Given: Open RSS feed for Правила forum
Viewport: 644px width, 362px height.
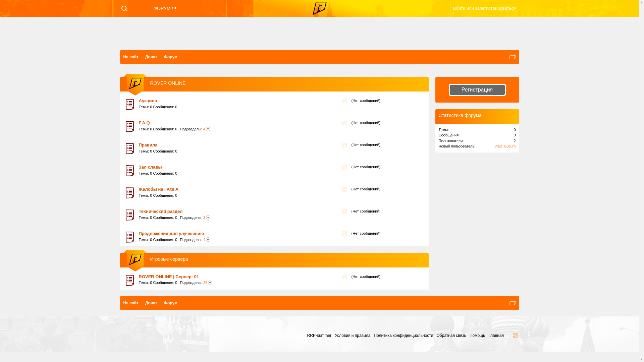Looking at the screenshot, I should point(344,145).
